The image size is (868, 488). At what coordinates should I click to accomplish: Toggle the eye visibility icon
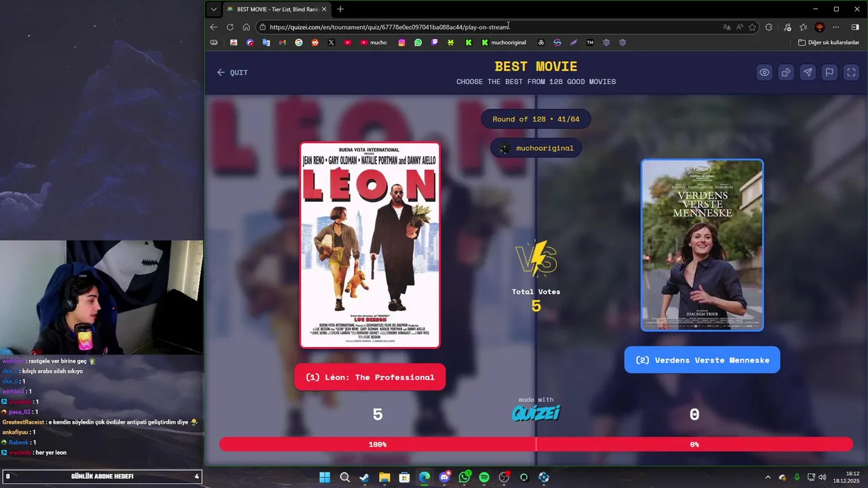(x=764, y=73)
